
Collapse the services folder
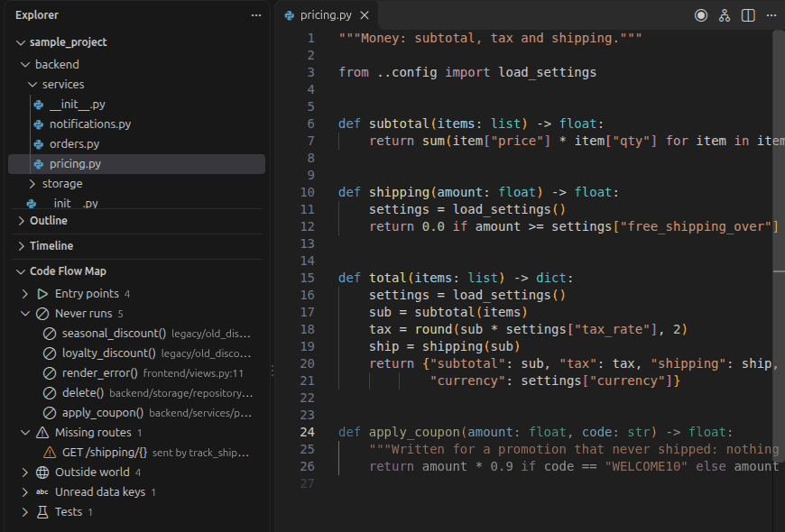[x=32, y=85]
